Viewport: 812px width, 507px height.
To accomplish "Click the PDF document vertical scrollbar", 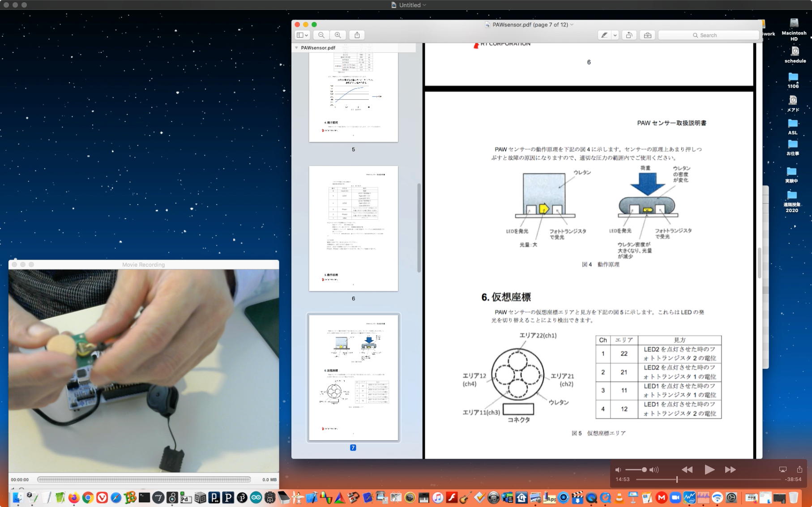I will point(759,263).
